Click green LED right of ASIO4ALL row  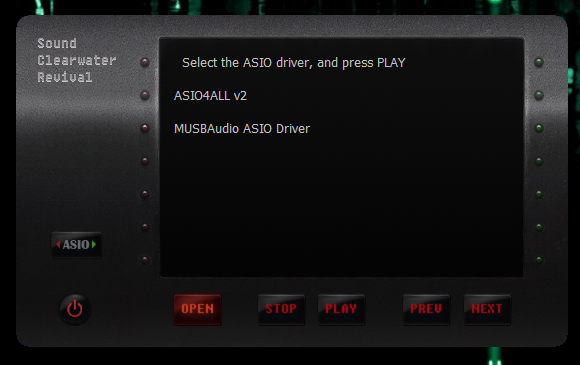[539, 95]
